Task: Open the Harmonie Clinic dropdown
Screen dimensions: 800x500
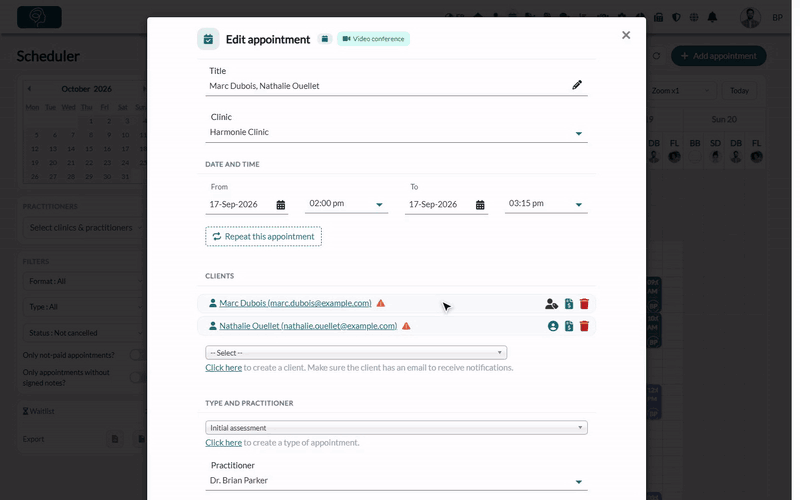Action: (396, 132)
